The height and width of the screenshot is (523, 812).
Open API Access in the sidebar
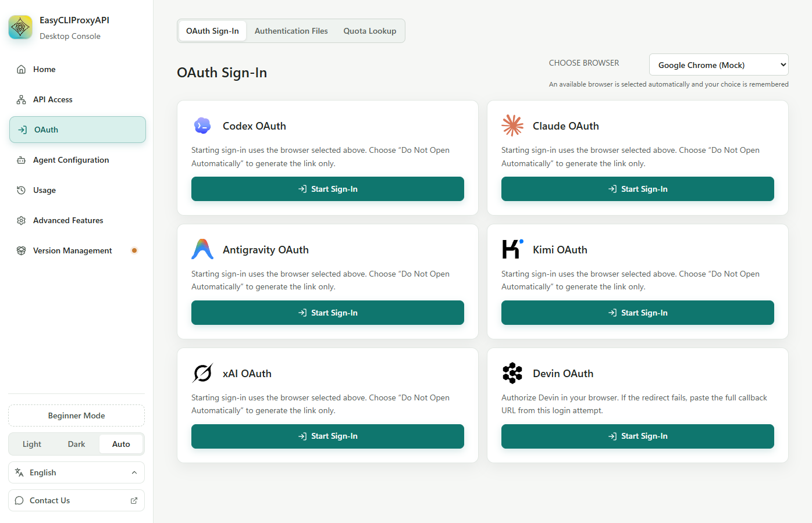[x=77, y=99]
